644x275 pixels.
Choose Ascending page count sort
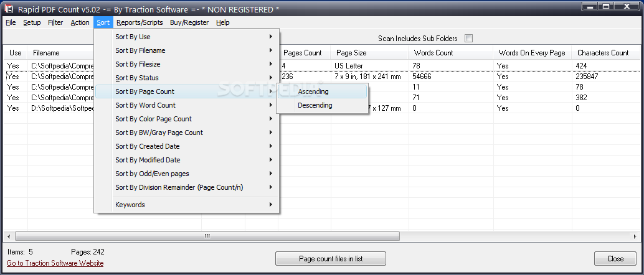pyautogui.click(x=322, y=91)
